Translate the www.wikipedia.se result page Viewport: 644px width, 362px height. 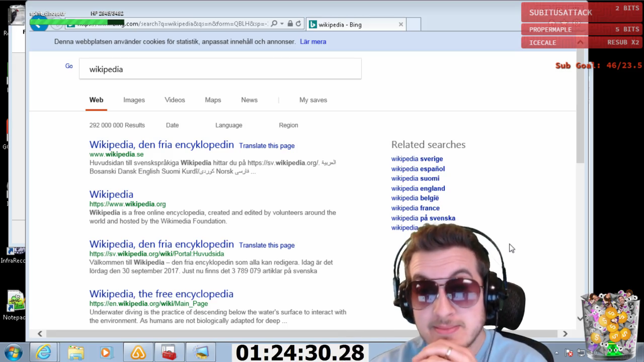coord(267,146)
